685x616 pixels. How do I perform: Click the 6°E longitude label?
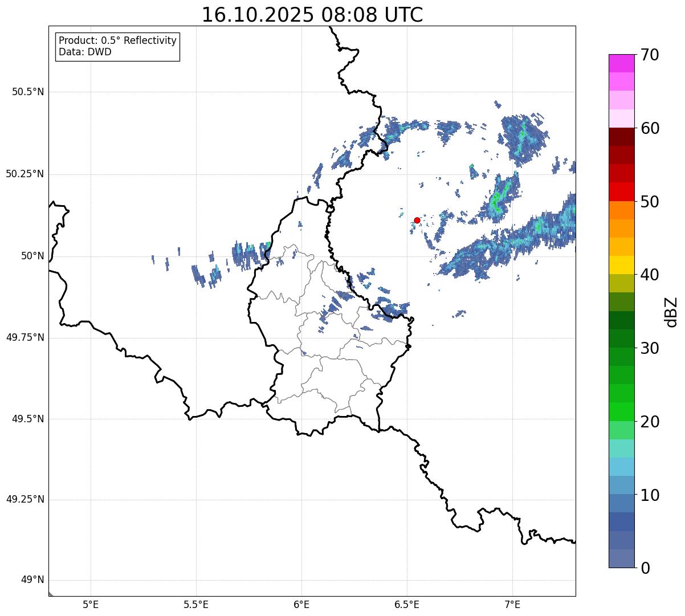tap(301, 605)
